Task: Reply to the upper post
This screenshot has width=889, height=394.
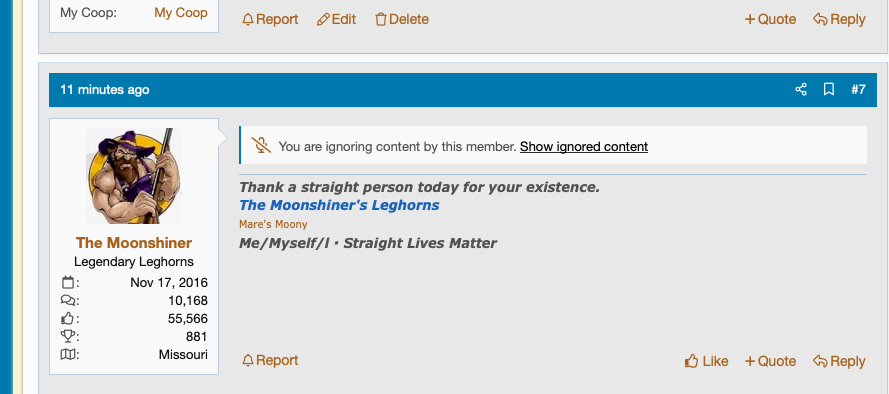Action: 839,19
